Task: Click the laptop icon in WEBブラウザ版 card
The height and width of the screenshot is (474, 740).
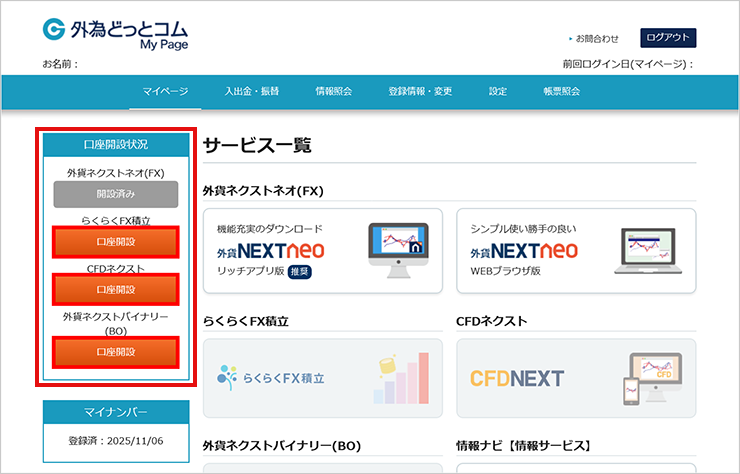Action: (x=648, y=251)
